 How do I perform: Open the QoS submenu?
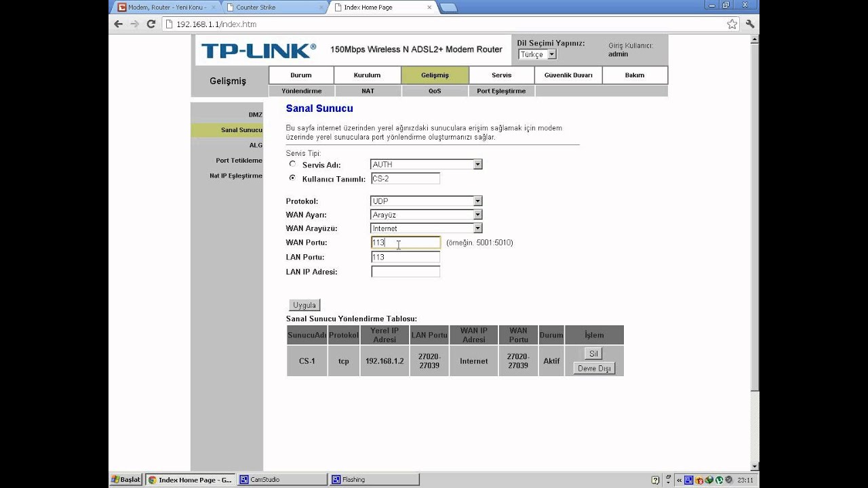[x=435, y=91]
